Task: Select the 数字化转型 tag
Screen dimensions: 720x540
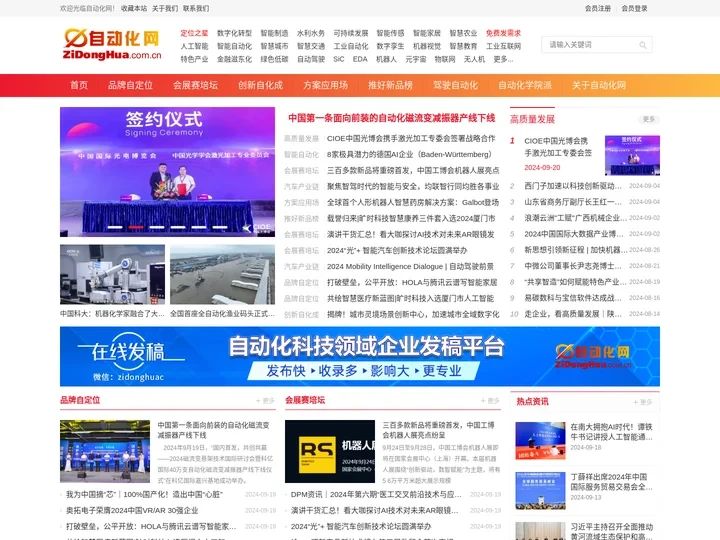Action: pyautogui.click(x=234, y=33)
